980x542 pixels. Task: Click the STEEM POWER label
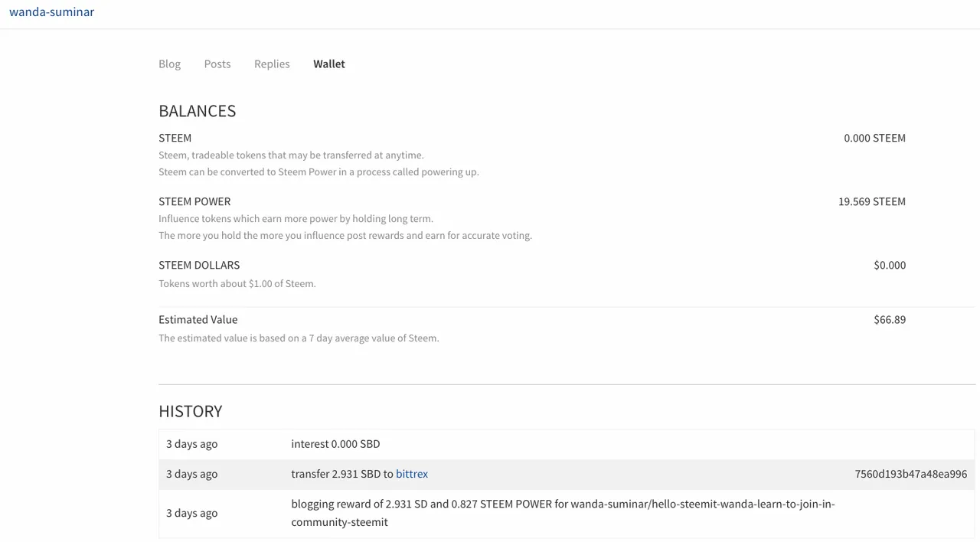pos(194,201)
